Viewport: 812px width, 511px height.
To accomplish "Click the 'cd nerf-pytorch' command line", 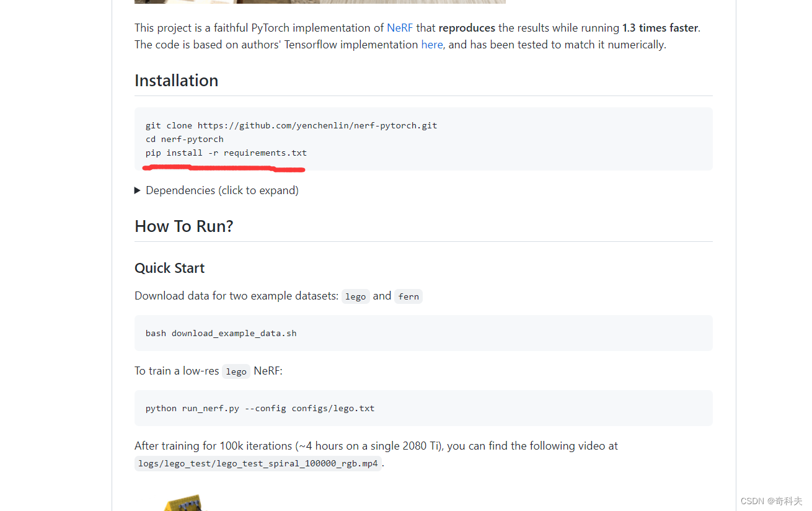I will point(185,139).
